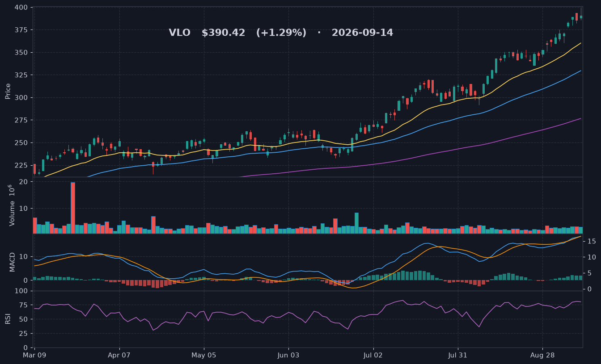Click the 25 RSI axis tick

[x=23, y=334]
